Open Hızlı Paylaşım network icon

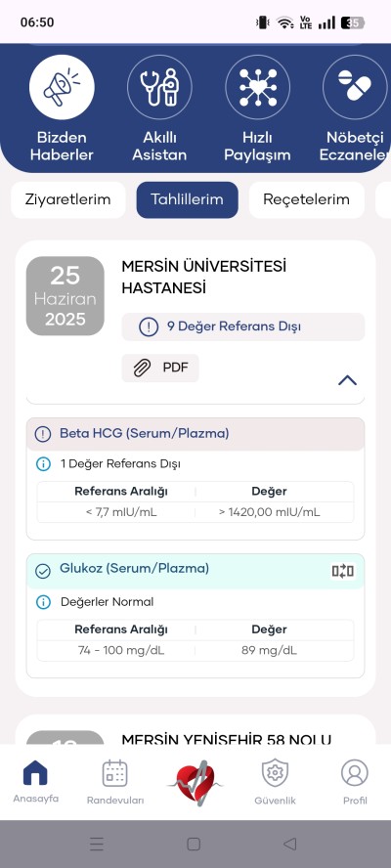[257, 87]
